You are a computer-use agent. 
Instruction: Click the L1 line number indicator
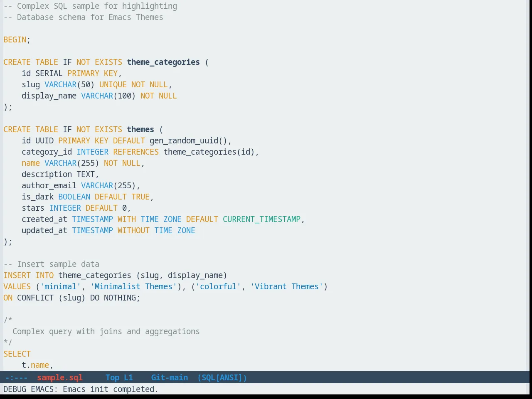point(128,377)
